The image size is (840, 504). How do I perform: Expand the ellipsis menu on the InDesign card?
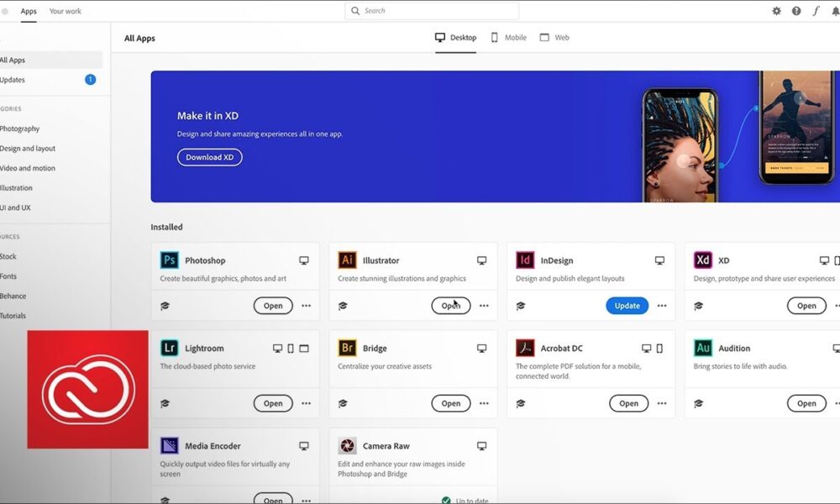click(x=662, y=306)
